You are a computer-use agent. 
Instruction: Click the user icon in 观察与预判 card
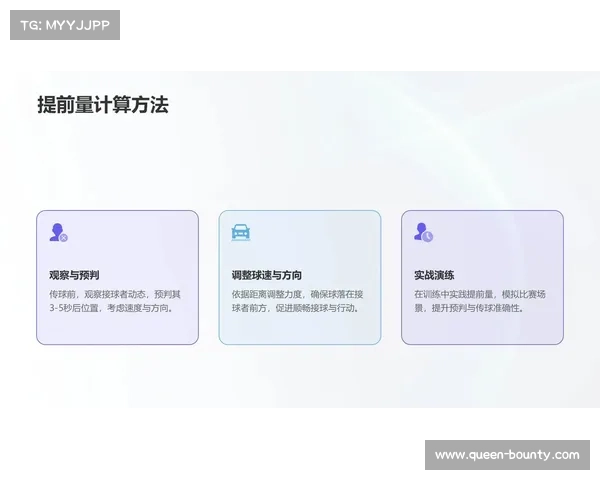(59, 232)
